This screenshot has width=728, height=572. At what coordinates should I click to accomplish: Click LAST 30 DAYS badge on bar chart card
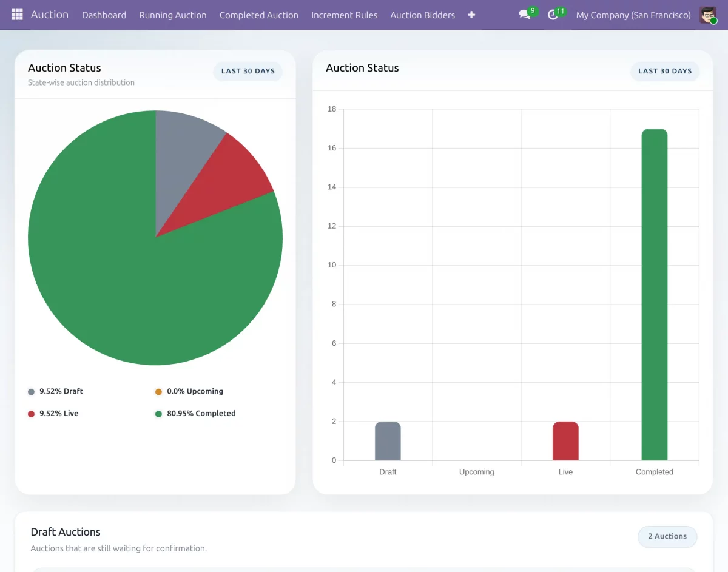pos(665,71)
